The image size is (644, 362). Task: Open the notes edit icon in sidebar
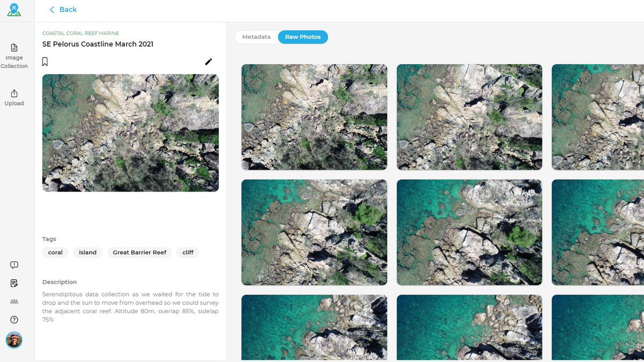(14, 283)
